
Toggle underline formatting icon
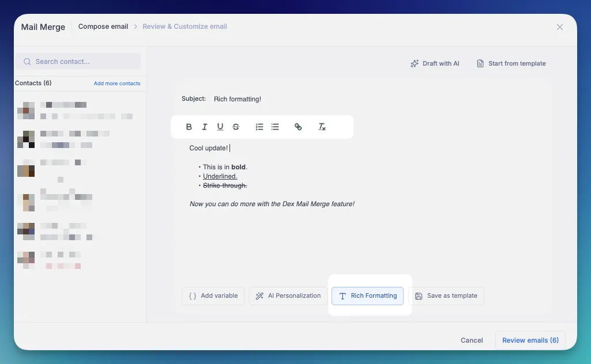220,127
